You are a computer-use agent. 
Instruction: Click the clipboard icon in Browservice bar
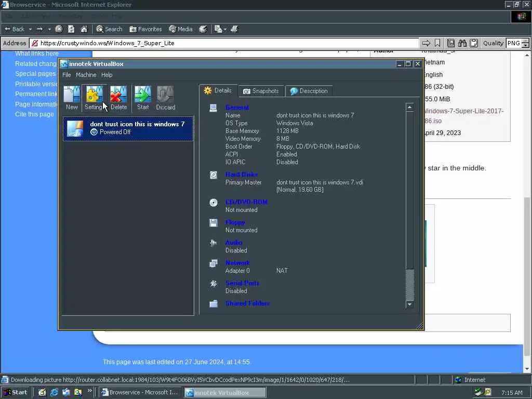474,43
